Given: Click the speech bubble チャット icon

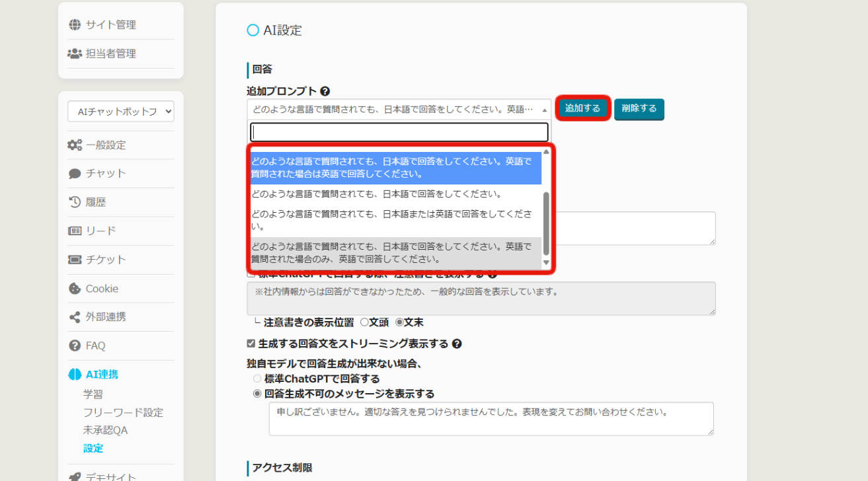Looking at the screenshot, I should [75, 174].
